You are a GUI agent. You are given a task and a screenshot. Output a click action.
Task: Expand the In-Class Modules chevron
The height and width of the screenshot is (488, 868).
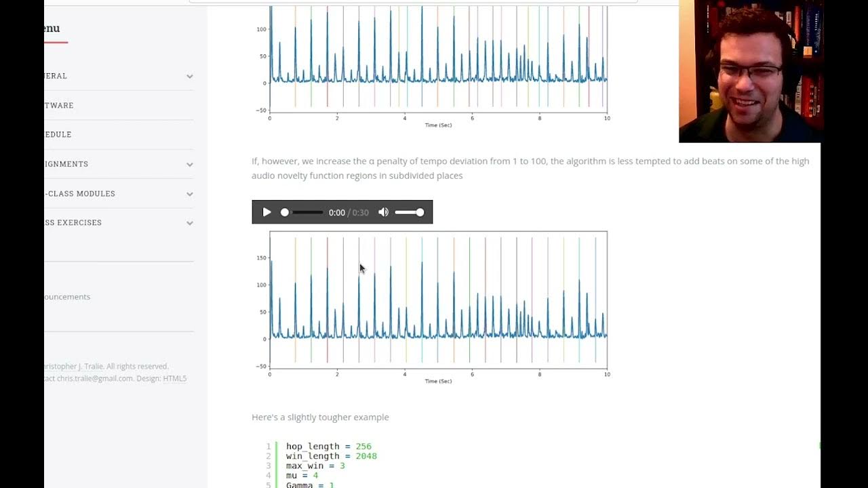pyautogui.click(x=190, y=194)
